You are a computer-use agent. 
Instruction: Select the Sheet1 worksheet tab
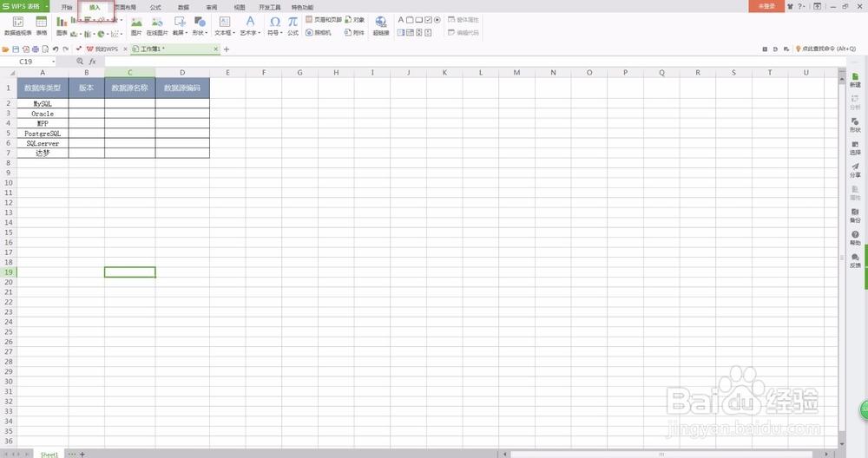tap(49, 455)
